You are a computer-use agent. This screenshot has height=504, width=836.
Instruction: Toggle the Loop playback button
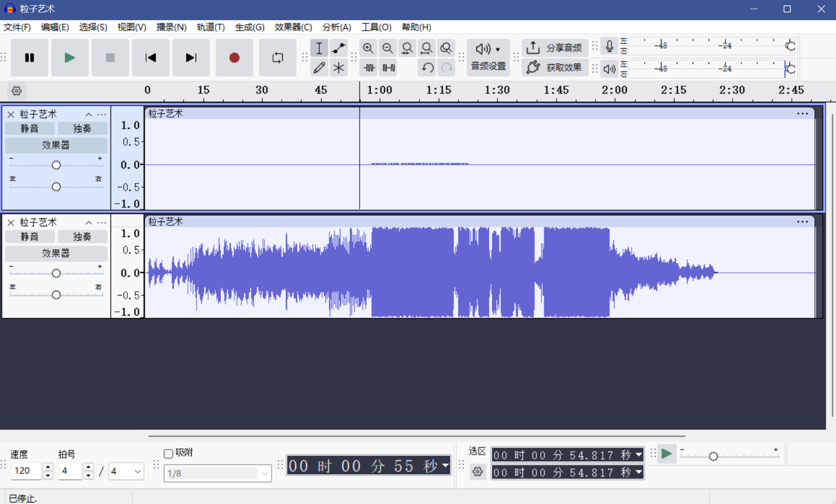[277, 58]
